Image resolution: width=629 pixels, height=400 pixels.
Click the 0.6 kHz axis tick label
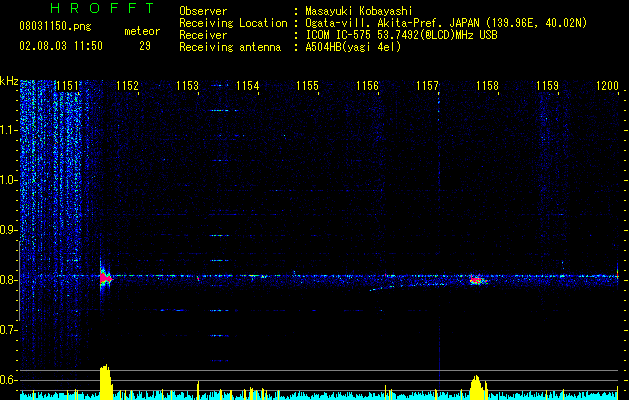[9, 380]
